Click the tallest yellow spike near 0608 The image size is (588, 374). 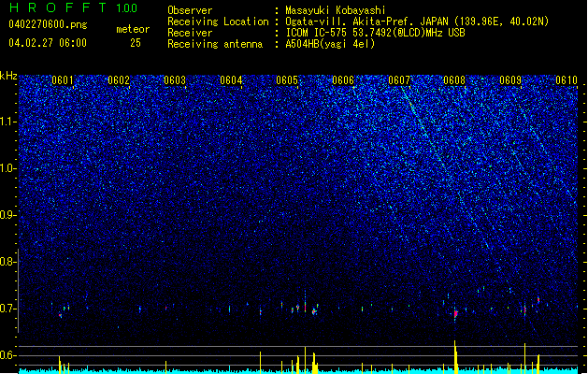click(x=455, y=357)
